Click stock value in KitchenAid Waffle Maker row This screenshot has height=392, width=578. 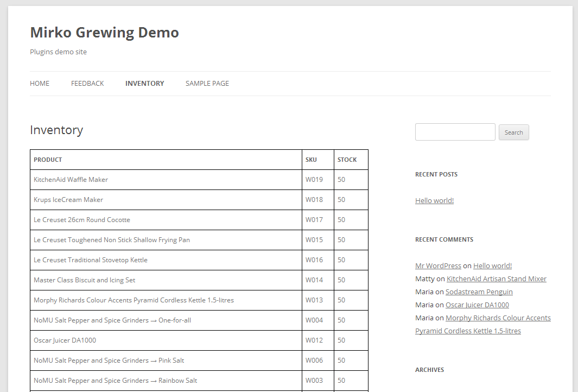(341, 180)
